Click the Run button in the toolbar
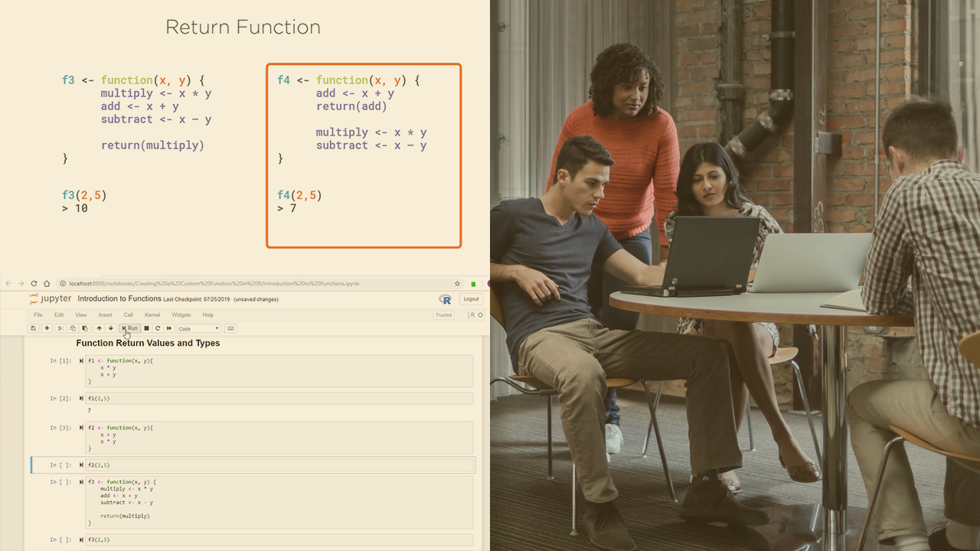Screen dimensions: 980x551 click(131, 328)
